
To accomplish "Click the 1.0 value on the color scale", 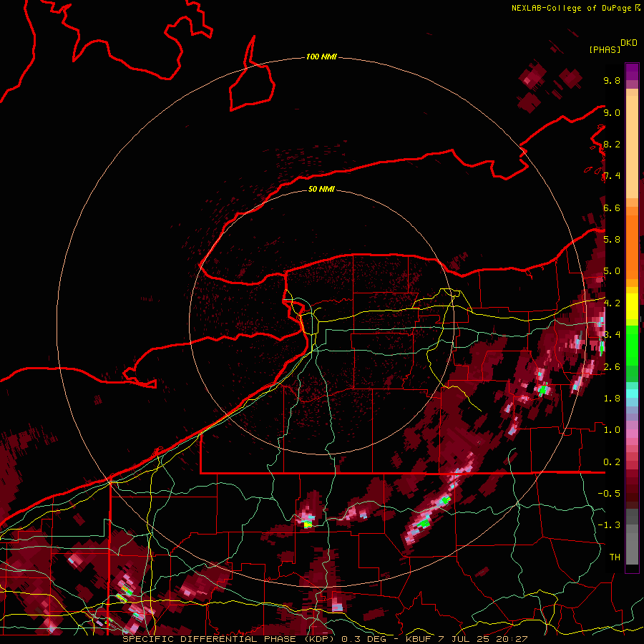I will (x=612, y=429).
